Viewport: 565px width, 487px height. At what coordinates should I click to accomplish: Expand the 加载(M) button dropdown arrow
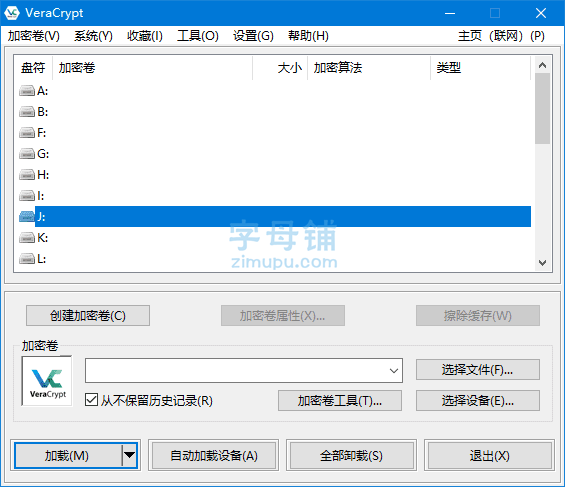tap(129, 455)
